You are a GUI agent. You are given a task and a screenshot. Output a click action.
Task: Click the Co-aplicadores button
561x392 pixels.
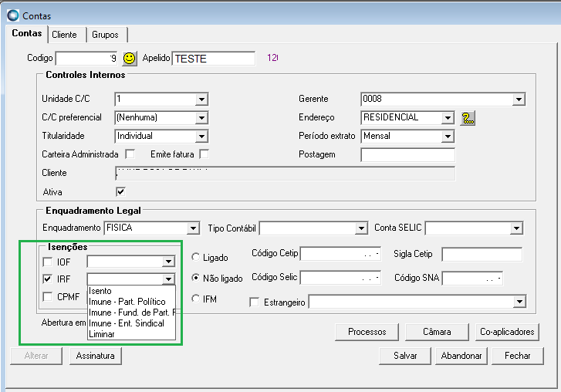(507, 332)
